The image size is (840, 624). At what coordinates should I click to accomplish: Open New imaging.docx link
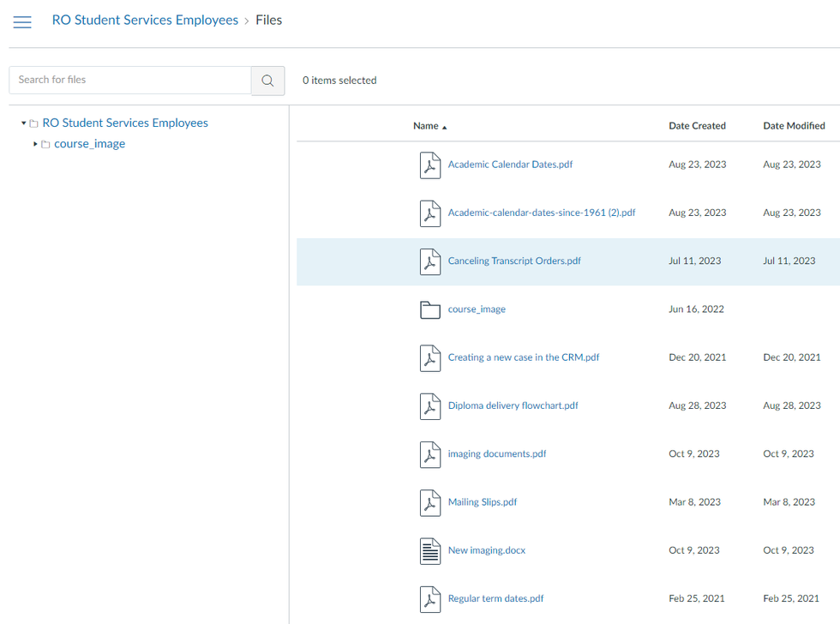coord(487,550)
